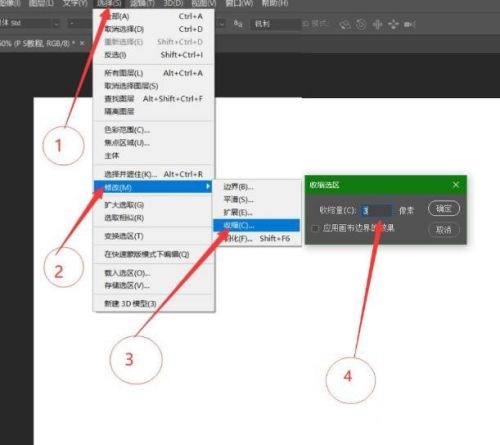The image size is (500, 445).
Task: Choose 边界(B)... in the submenu
Action: (257, 187)
